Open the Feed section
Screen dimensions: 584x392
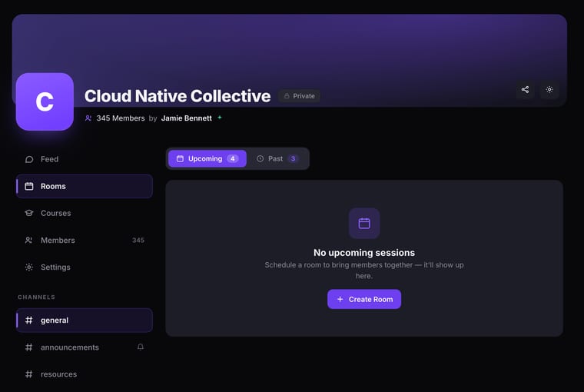point(85,159)
